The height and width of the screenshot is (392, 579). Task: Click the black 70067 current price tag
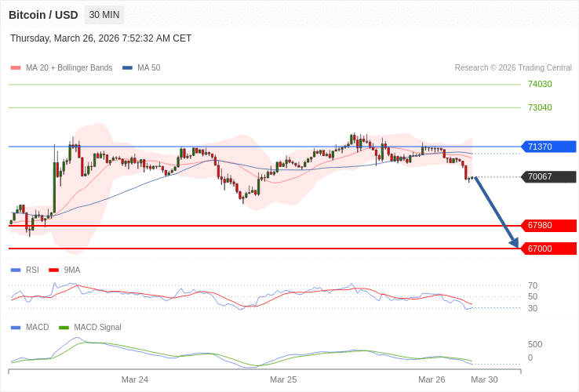pyautogui.click(x=548, y=176)
